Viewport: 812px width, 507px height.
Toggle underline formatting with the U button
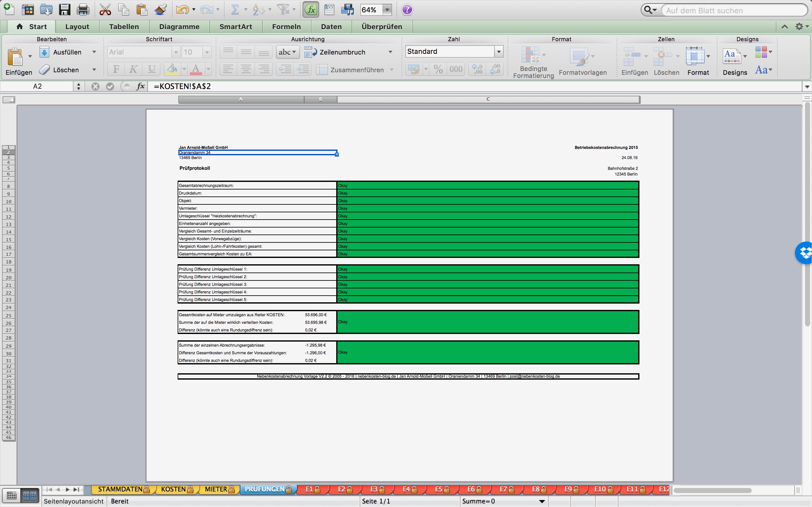tap(151, 69)
